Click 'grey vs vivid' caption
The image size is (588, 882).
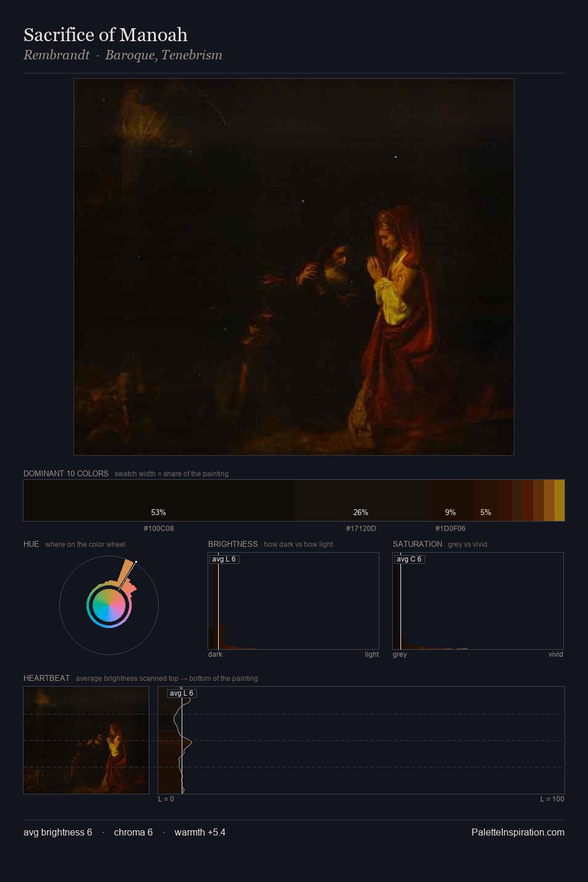point(467,544)
